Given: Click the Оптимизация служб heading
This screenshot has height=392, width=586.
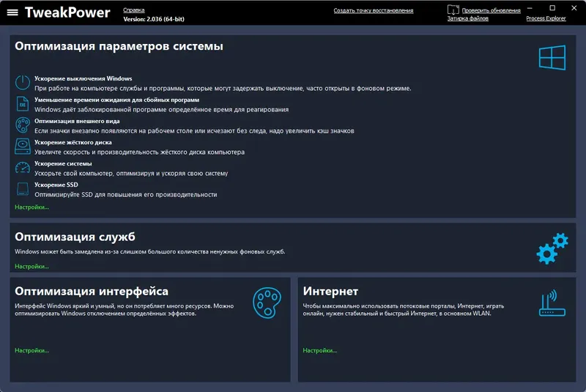Looking at the screenshot, I should point(75,237).
